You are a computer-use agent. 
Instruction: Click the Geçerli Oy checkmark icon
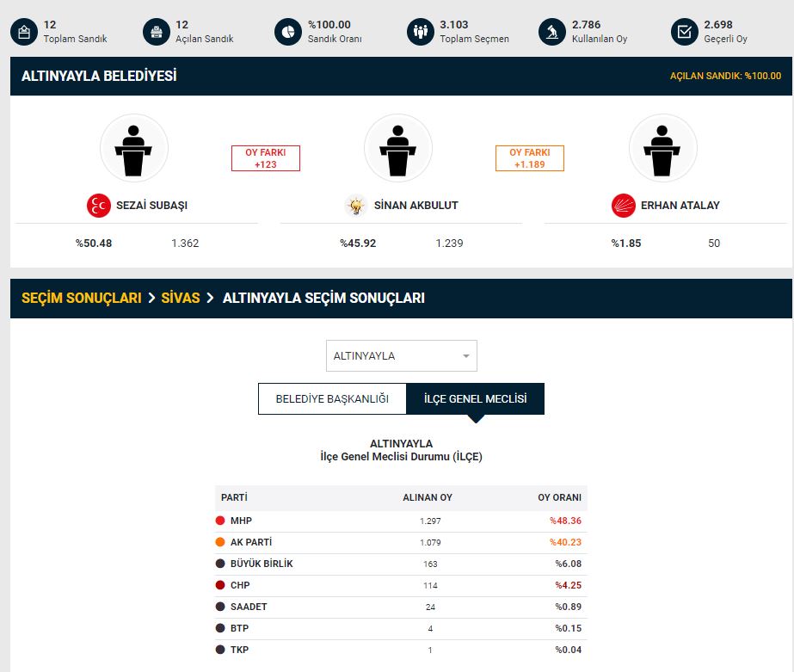[x=685, y=32]
